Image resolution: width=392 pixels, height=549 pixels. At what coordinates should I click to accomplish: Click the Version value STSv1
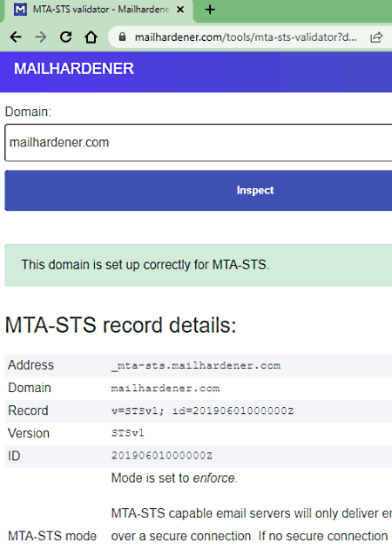tap(128, 433)
